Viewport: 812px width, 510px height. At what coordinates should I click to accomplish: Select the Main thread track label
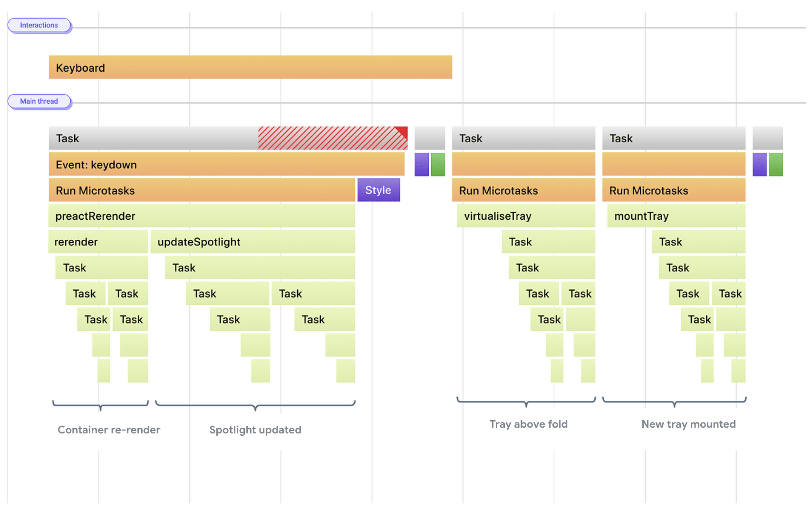39,101
